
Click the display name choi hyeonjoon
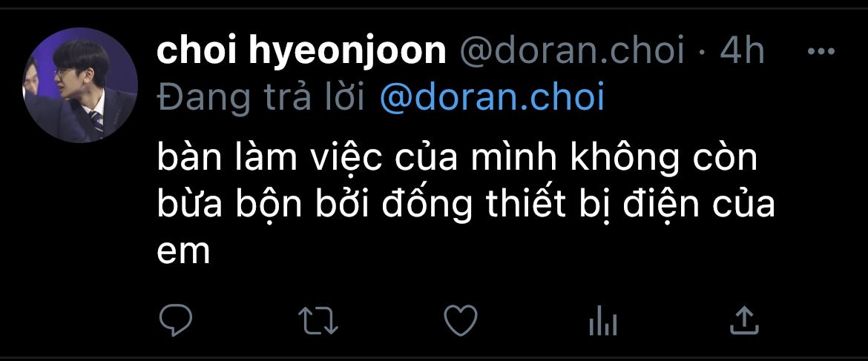(301, 51)
